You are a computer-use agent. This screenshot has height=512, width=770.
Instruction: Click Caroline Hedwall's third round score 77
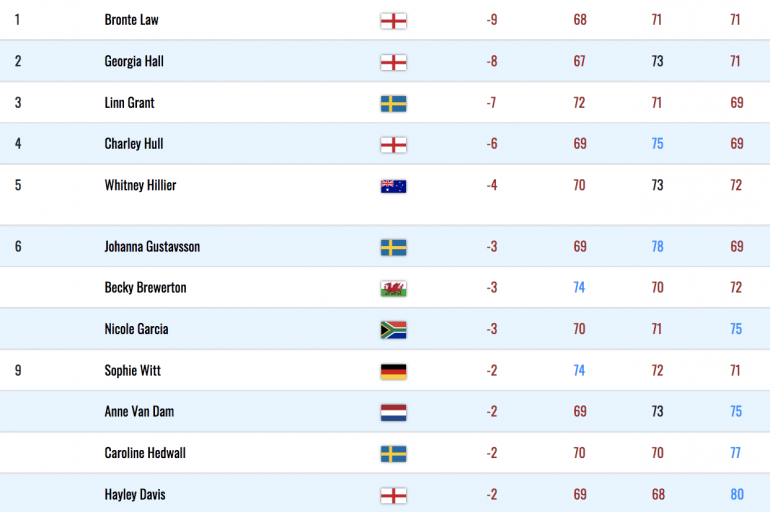[736, 453]
